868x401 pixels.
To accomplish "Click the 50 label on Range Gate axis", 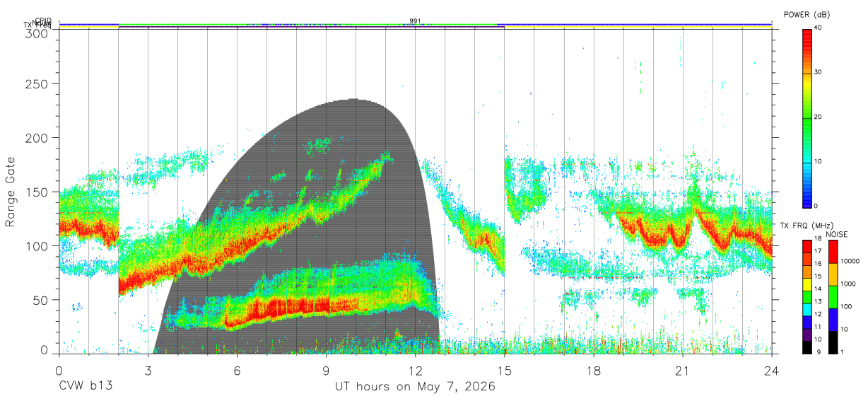I will click(41, 300).
